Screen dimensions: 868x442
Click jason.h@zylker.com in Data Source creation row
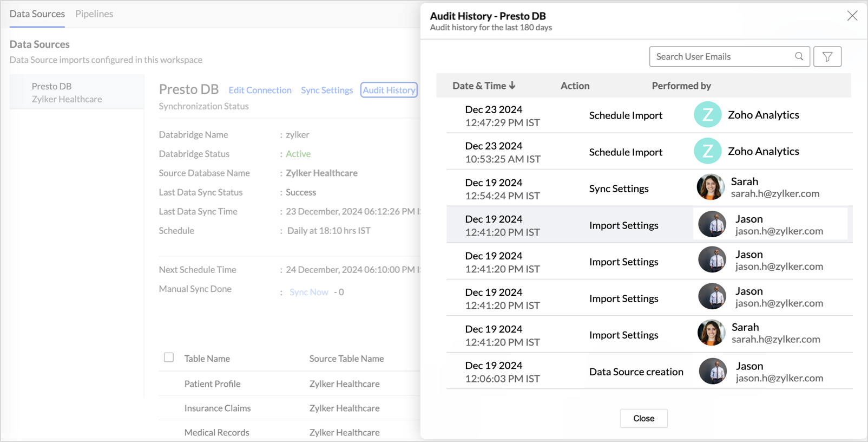779,378
